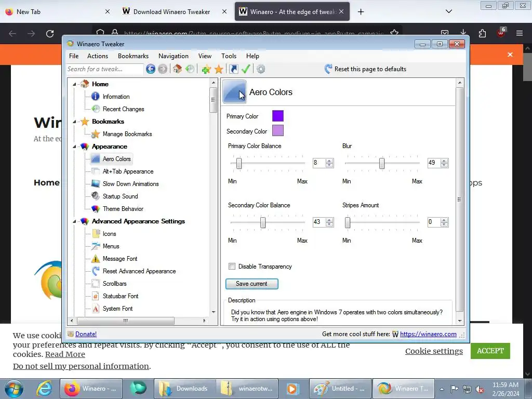Viewport: 532px width, 399px height.
Task: Click the Search for a tweak field
Action: click(105, 69)
